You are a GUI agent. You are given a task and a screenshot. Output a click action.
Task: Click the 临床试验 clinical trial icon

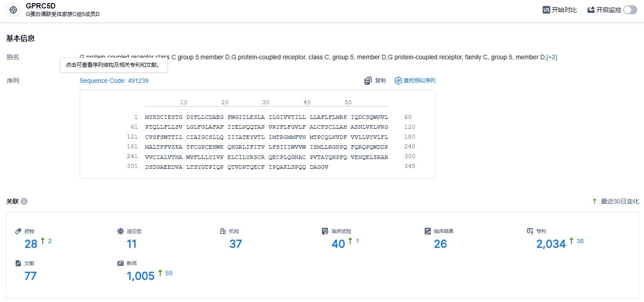325,231
